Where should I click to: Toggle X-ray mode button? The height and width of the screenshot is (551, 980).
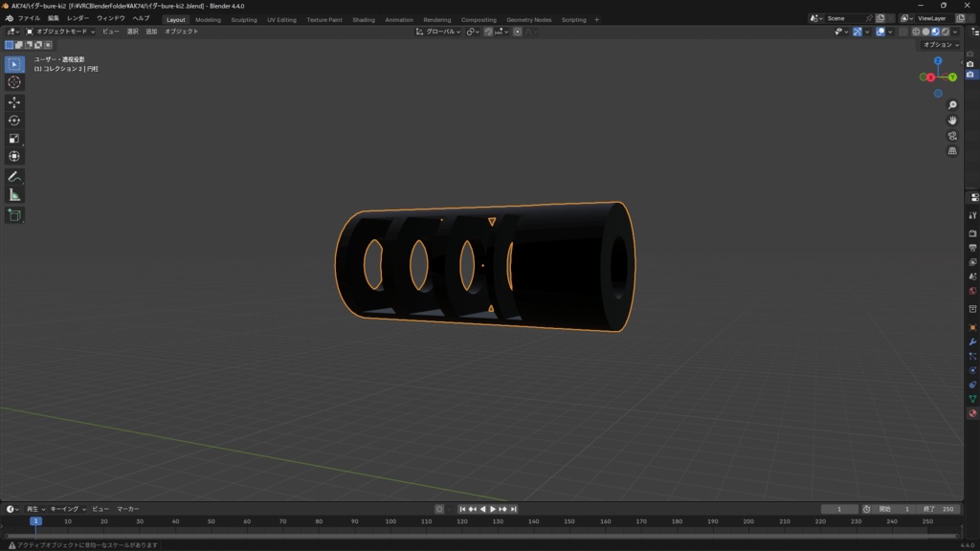(x=903, y=32)
